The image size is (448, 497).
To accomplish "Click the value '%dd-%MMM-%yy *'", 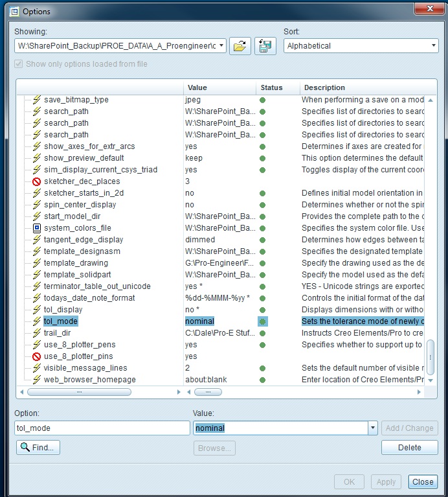I will pyautogui.click(x=218, y=298).
